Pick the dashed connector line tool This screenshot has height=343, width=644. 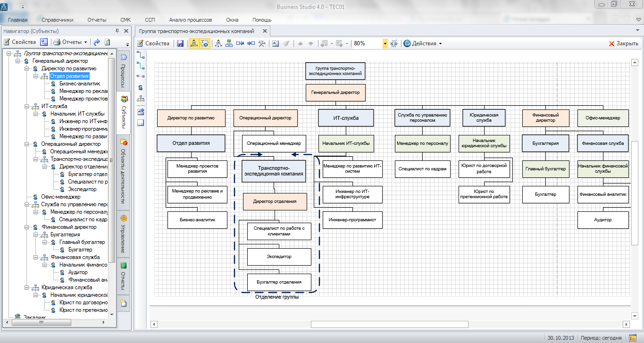141,75
